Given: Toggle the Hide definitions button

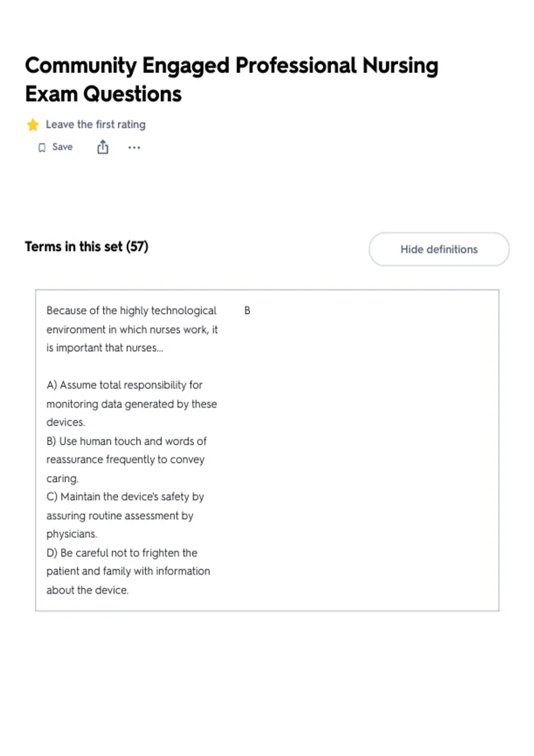Looking at the screenshot, I should (439, 249).
